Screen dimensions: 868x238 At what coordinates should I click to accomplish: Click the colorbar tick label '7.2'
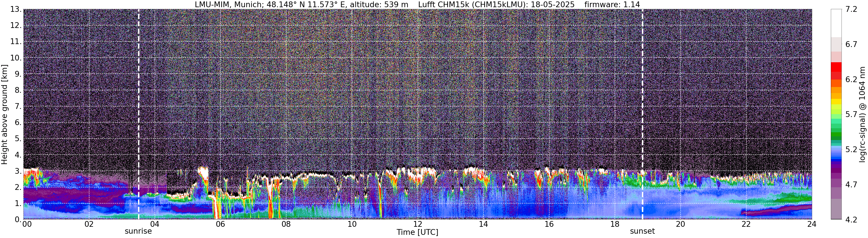click(x=851, y=10)
